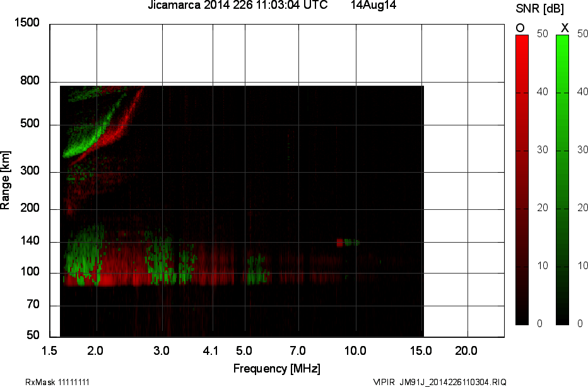Click the '30' label on the O color bar
This screenshot has width=588, height=387.
click(542, 150)
